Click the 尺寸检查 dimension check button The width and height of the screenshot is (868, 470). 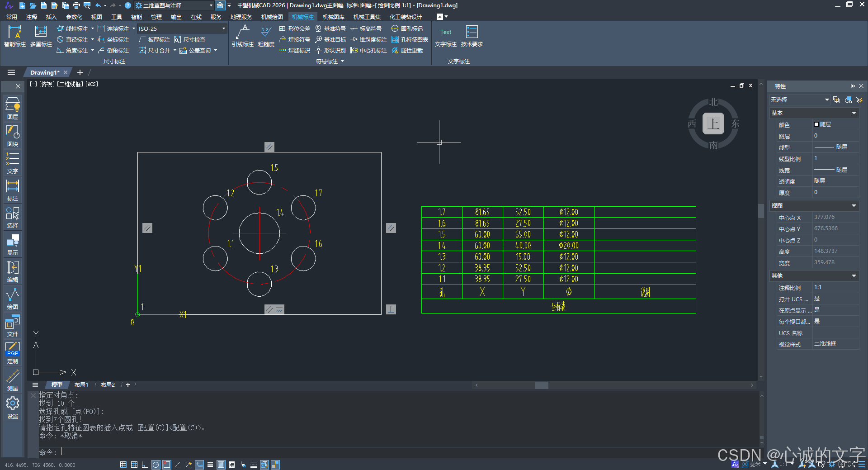coord(190,39)
